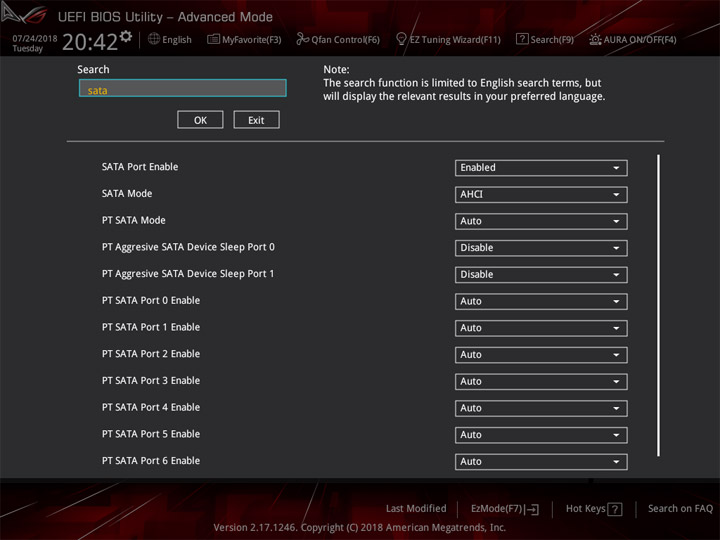Click the 20:42 clock display
This screenshot has height=540, width=720.
(x=90, y=42)
